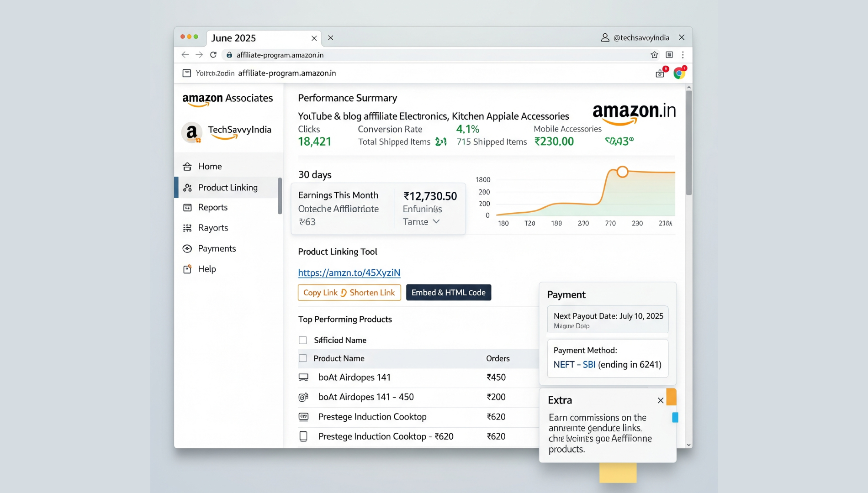
Task: Open the browser three-dot menu
Action: tap(683, 55)
